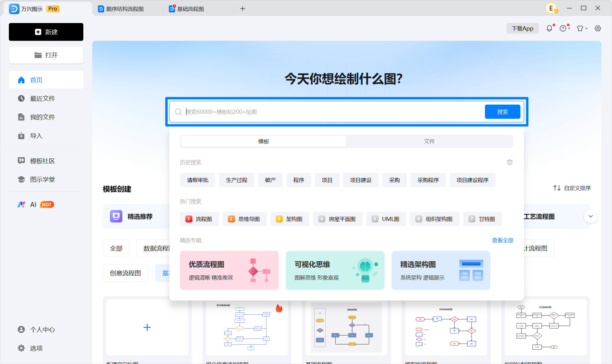Open a file with 打开 button
The height and width of the screenshot is (364, 612).
click(x=46, y=55)
